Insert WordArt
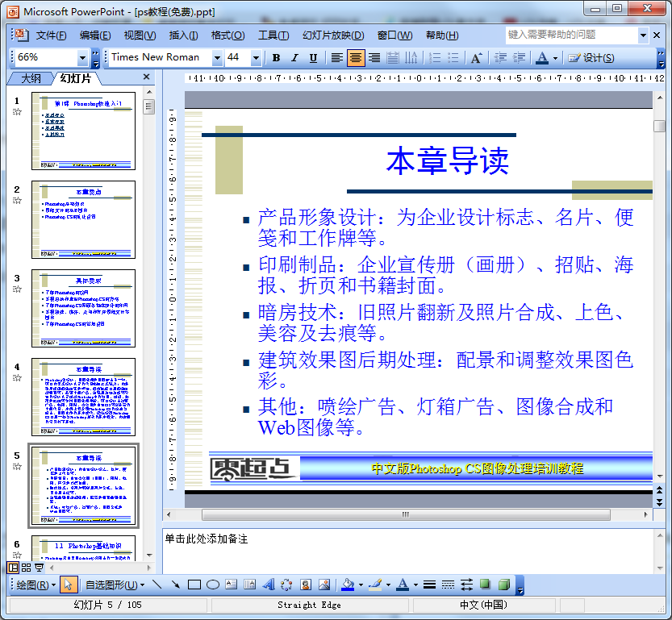Viewport: 672px width, 620px height. 269,585
